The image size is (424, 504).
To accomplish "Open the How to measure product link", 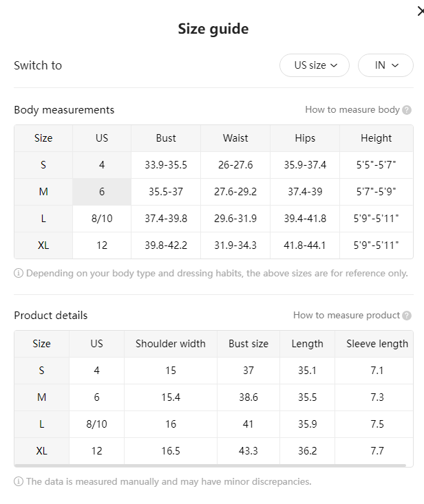I will [x=346, y=316].
